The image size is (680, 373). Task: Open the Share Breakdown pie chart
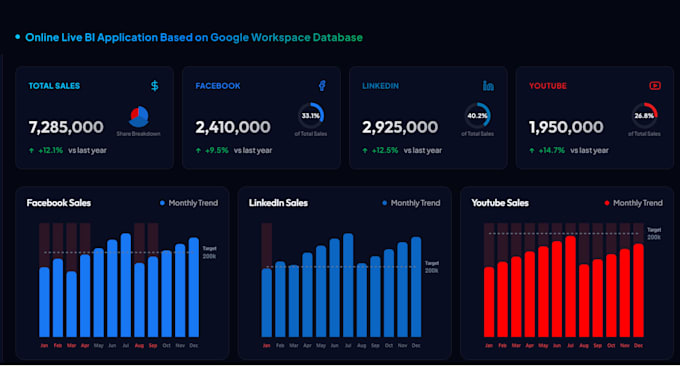pos(140,117)
